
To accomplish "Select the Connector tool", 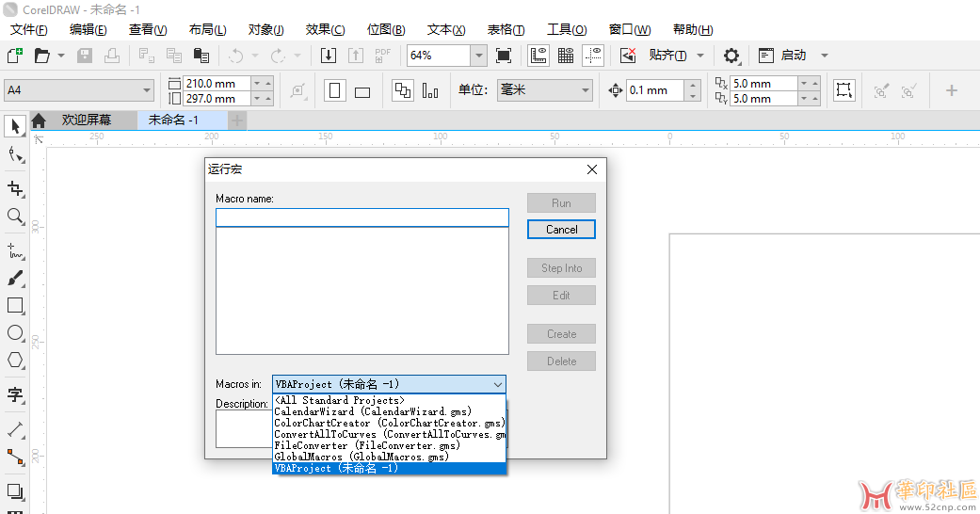I will 15,458.
